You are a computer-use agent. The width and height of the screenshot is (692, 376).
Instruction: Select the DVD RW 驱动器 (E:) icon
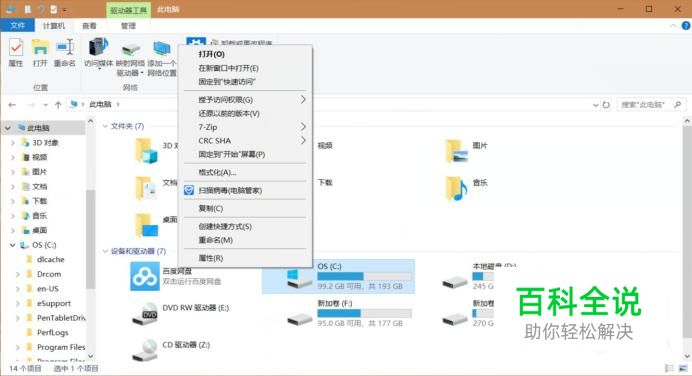coord(145,313)
